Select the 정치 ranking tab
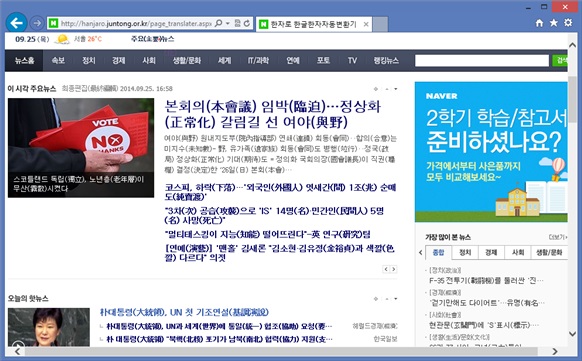This screenshot has height=361, width=582. 465,252
